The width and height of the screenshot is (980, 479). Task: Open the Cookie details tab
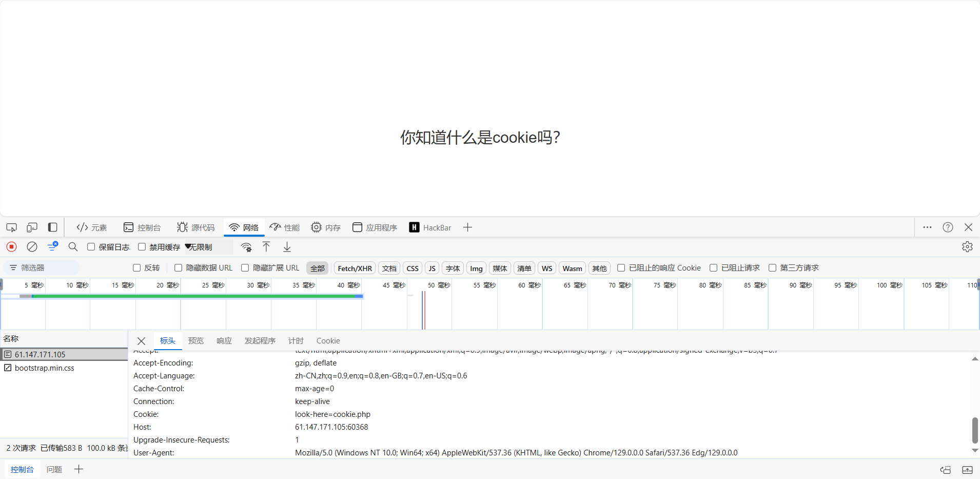pyautogui.click(x=328, y=340)
